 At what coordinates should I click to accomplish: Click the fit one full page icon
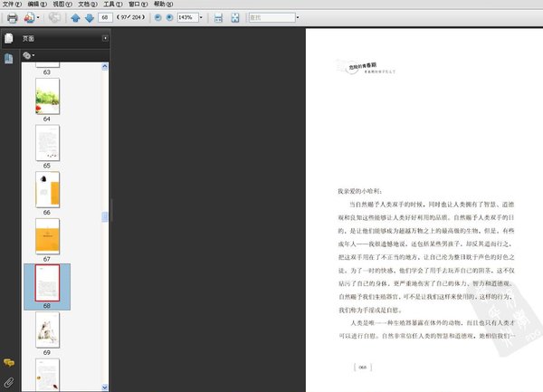tap(235, 18)
